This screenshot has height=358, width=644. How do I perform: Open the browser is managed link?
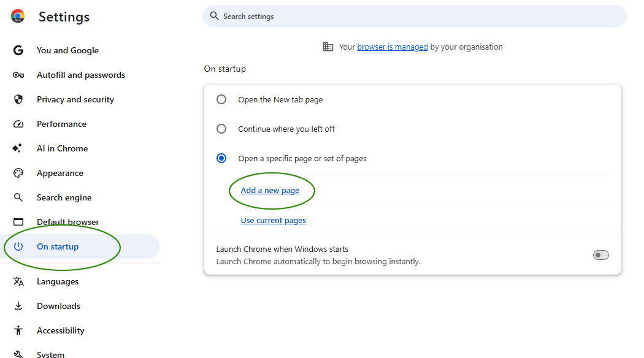(393, 47)
